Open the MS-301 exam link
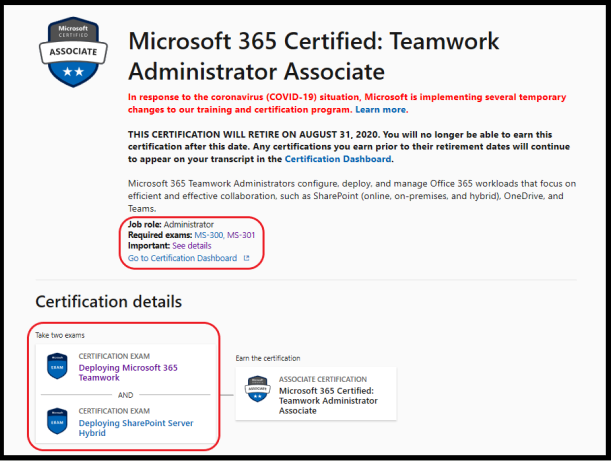Viewport: 611px width, 461px height. coord(241,235)
